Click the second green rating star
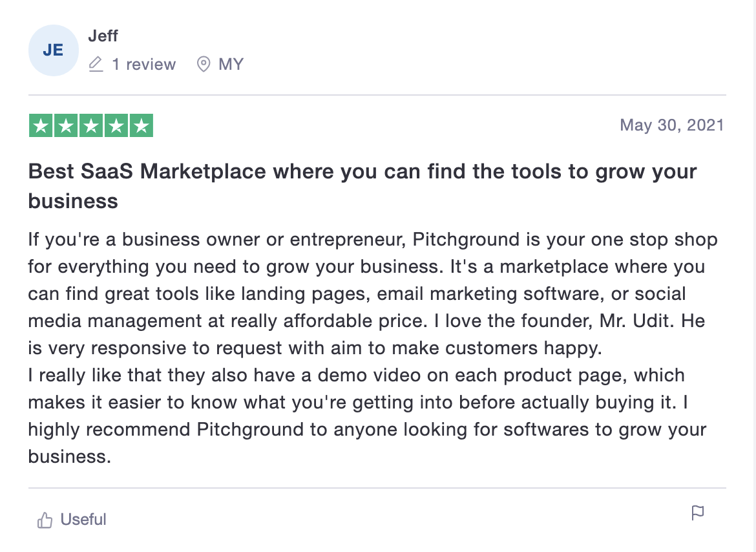Image resolution: width=756 pixels, height=552 pixels. [66, 125]
